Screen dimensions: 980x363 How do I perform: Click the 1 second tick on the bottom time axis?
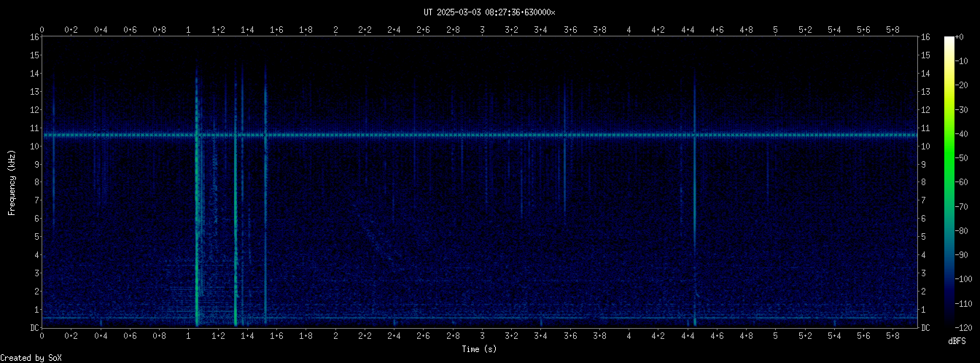(x=189, y=336)
